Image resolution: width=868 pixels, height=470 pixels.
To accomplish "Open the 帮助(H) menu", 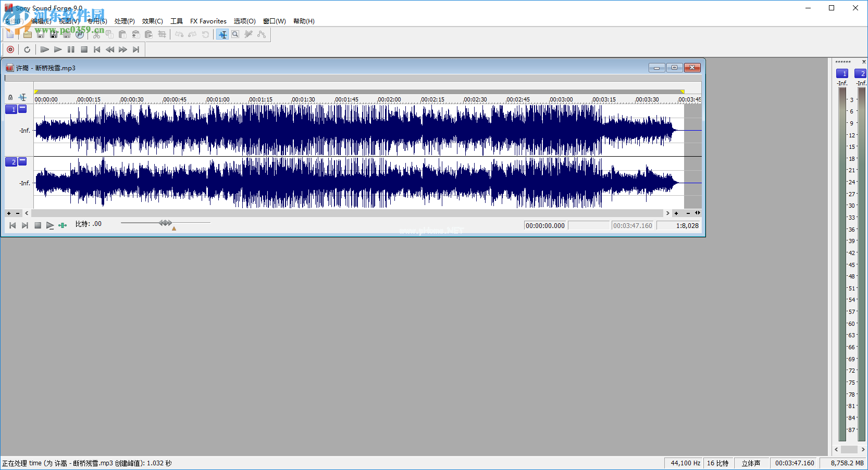I will [304, 21].
